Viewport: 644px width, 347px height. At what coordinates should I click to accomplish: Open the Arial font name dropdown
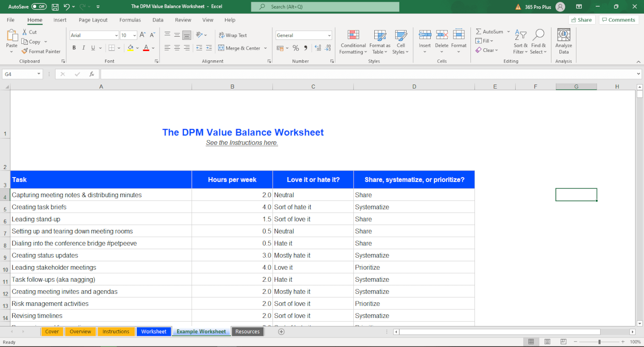[x=116, y=35]
